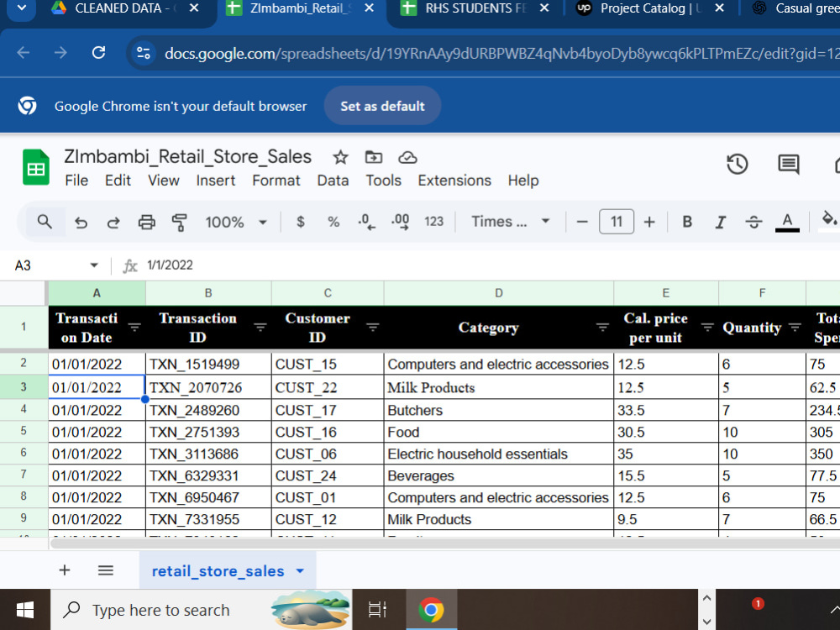
Task: Open Windows Start menu
Action: pos(25,610)
